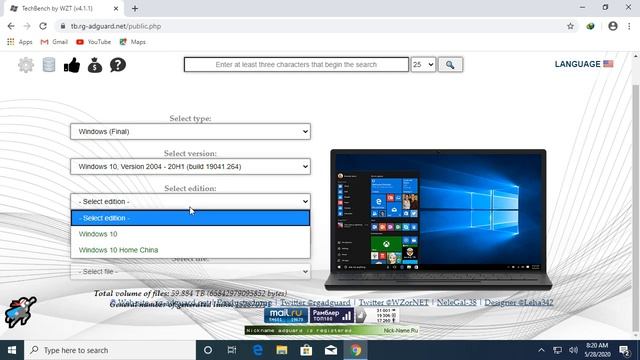Bookmark this page with the star icon
The width and height of the screenshot is (640, 360).
(570, 26)
